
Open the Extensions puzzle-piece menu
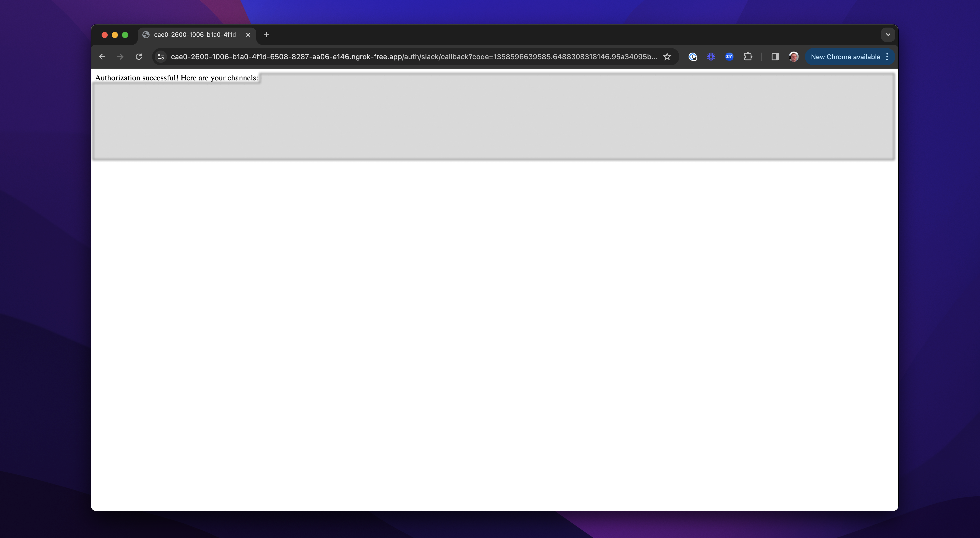point(748,56)
